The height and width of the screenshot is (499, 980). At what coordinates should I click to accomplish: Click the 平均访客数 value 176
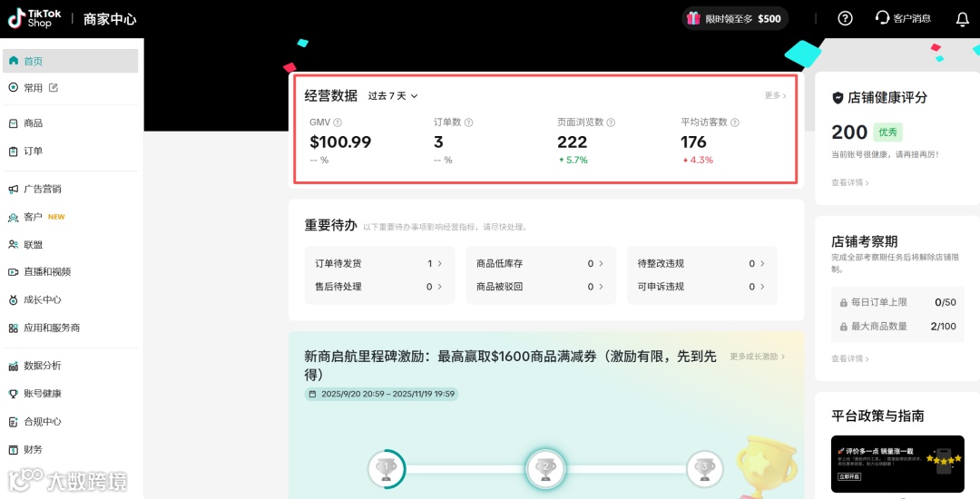tap(694, 142)
